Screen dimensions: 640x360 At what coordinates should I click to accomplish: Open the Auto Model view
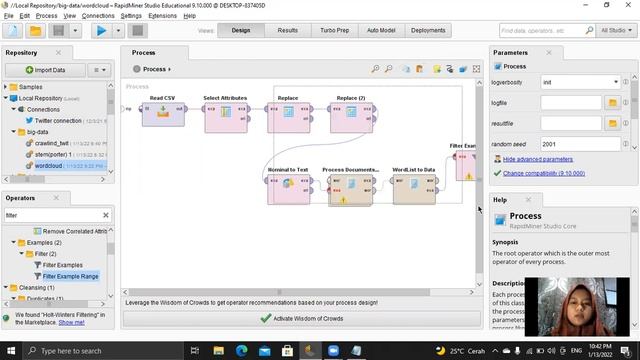tap(381, 31)
